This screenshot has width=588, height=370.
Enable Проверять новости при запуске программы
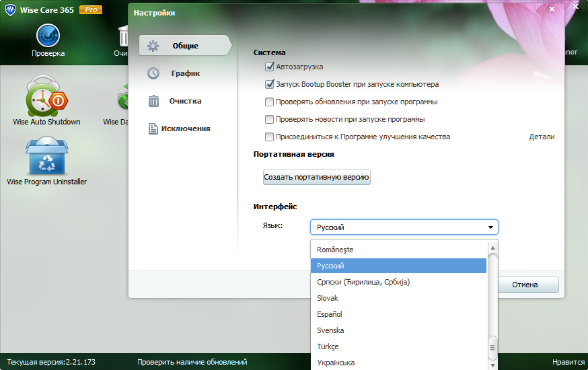pyautogui.click(x=269, y=119)
